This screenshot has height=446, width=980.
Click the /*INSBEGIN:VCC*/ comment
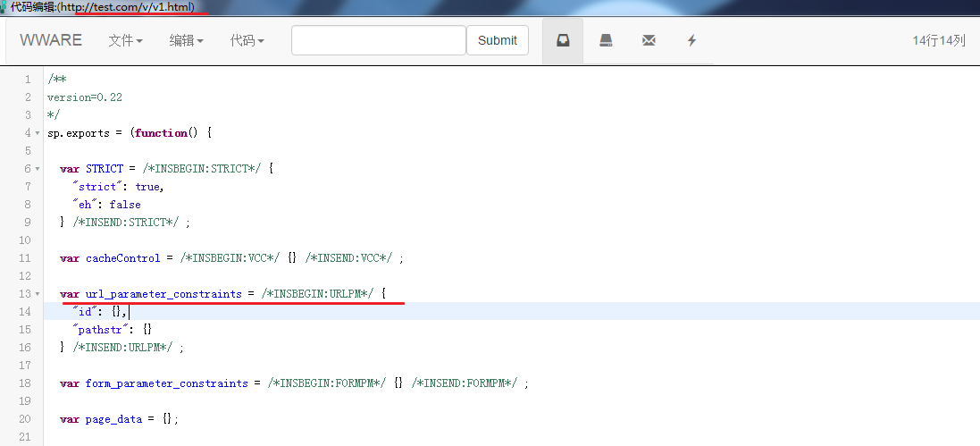point(230,257)
